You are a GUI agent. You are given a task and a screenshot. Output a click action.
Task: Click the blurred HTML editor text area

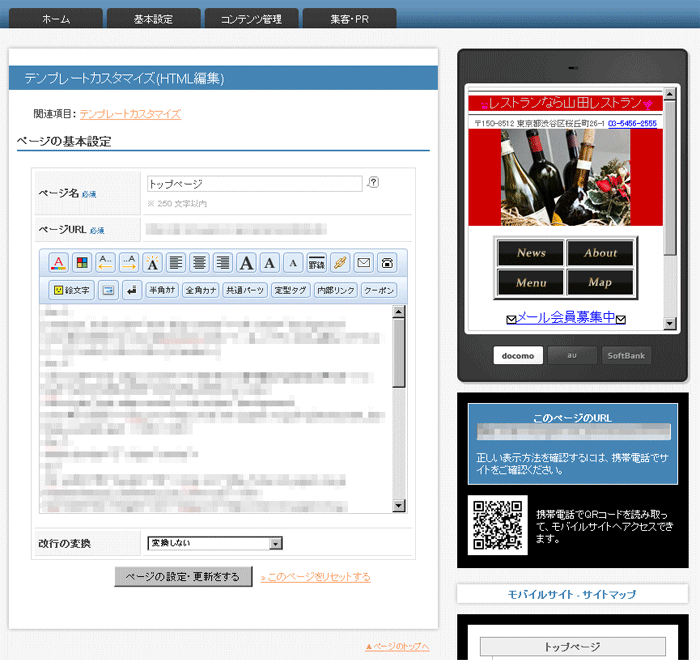pos(216,409)
